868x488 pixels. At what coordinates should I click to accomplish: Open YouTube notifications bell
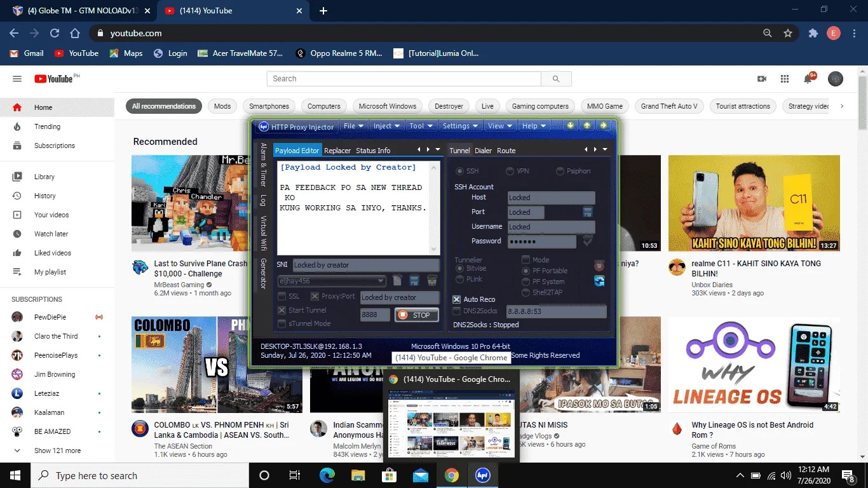[808, 79]
